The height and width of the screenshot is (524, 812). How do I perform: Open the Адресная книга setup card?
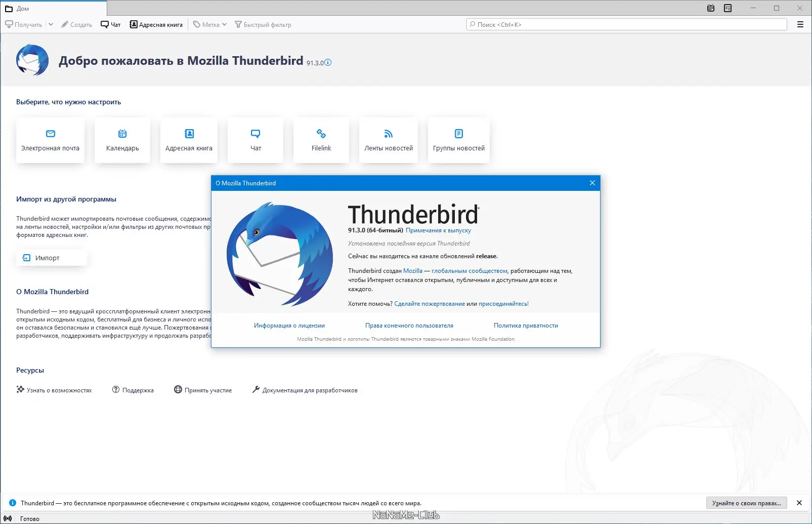coord(189,140)
